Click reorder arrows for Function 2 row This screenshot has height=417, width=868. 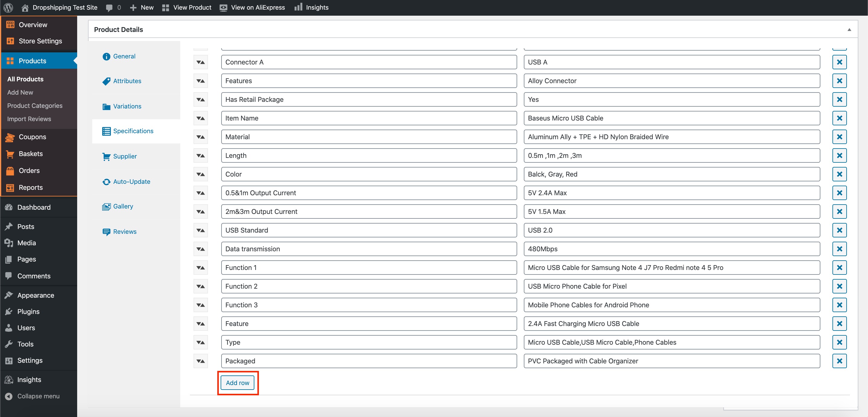[200, 286]
